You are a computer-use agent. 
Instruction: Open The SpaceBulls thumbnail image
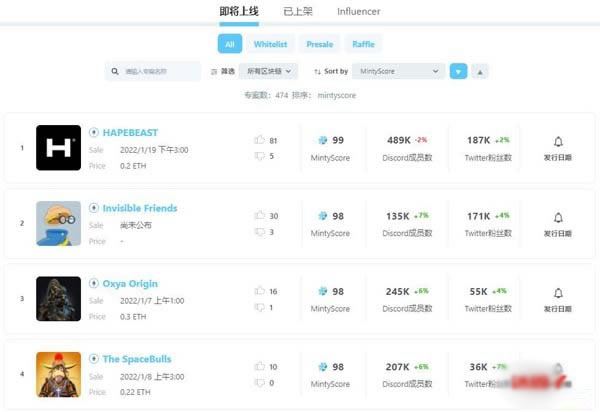click(58, 374)
